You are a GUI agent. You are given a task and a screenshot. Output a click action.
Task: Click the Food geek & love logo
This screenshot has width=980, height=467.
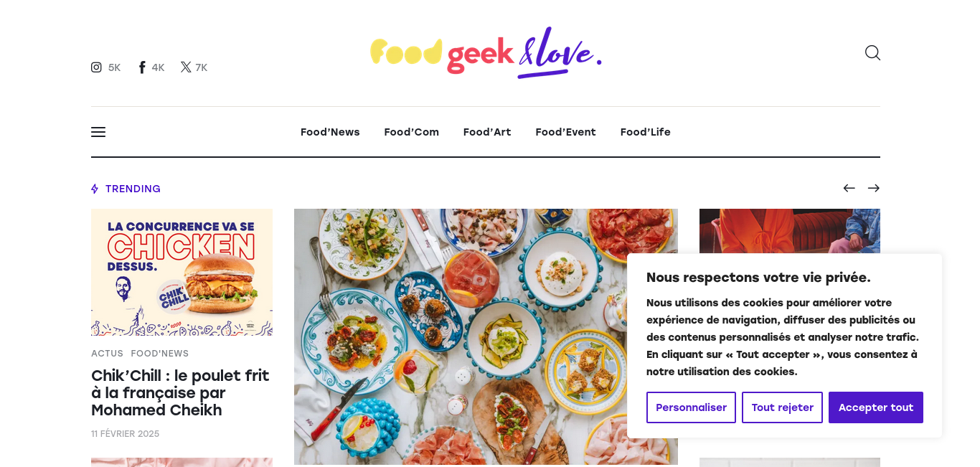486,52
